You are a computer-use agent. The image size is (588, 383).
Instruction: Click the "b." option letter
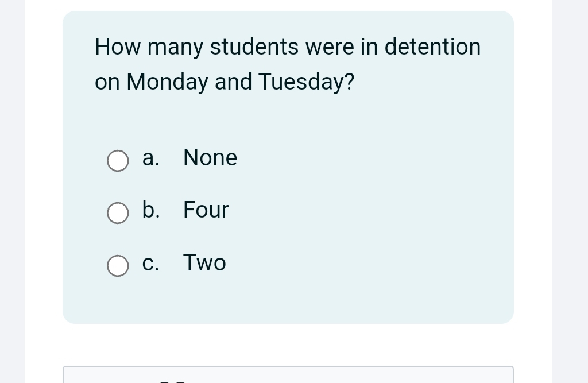pos(150,210)
